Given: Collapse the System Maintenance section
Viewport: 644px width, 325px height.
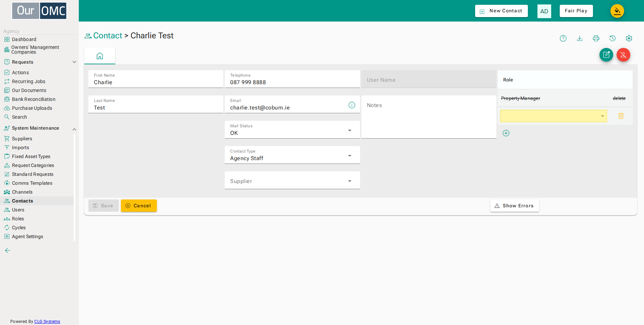Looking at the screenshot, I should 74,129.
